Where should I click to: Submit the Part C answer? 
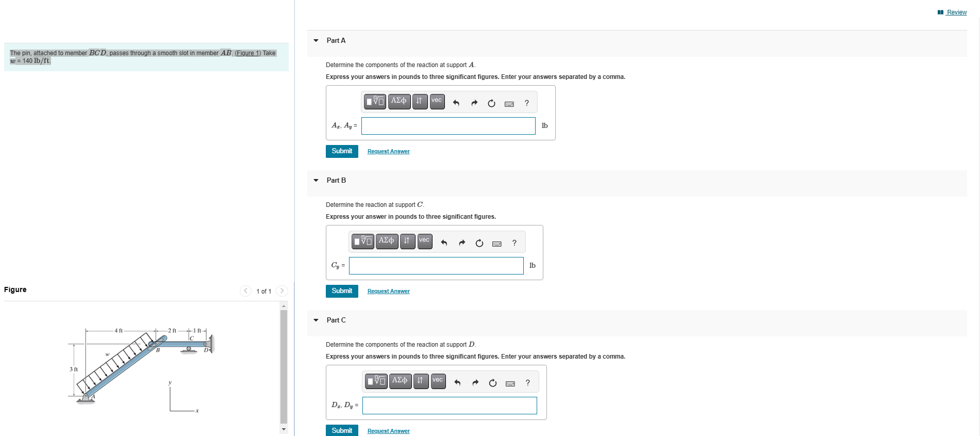342,430
